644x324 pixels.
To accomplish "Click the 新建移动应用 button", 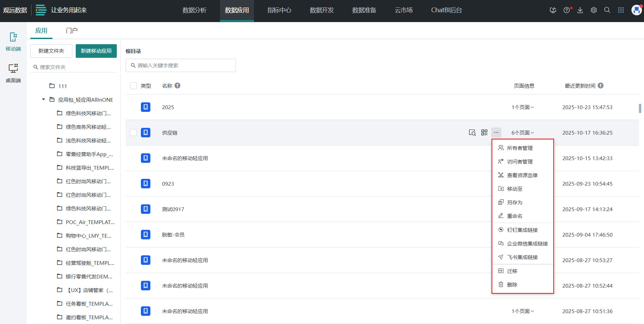I will pyautogui.click(x=96, y=51).
